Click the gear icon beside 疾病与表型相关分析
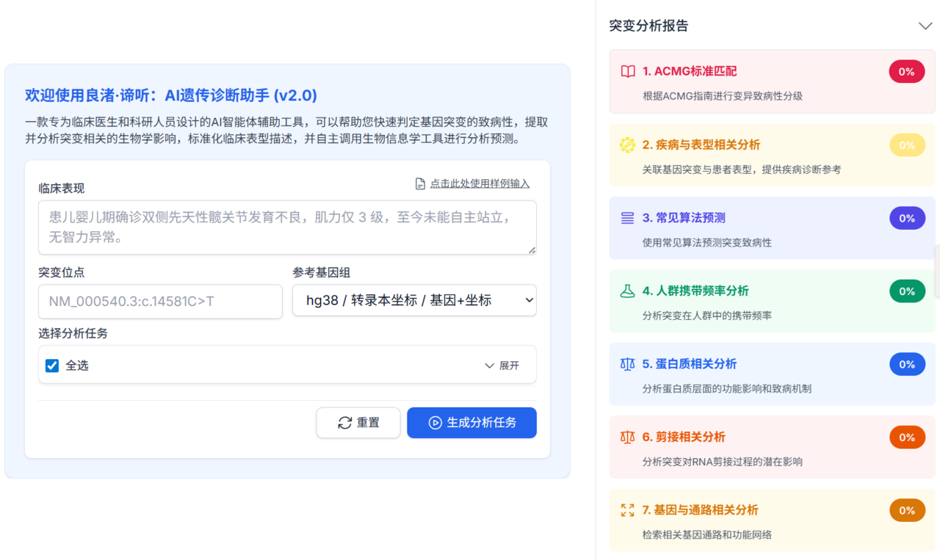The width and height of the screenshot is (940, 560). point(627,145)
